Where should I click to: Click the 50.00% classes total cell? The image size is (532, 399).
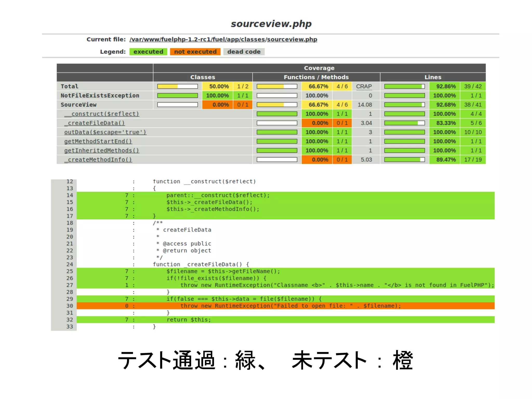[x=218, y=87]
